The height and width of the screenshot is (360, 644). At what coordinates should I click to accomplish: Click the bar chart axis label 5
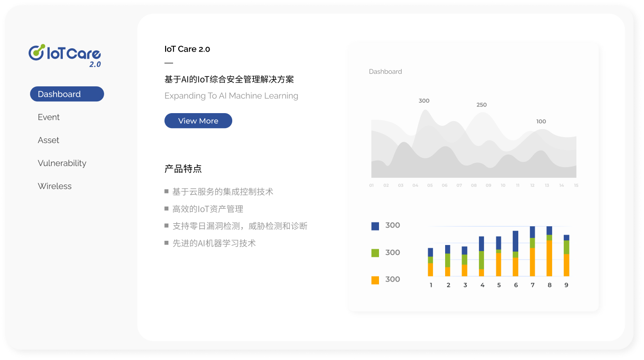point(499,285)
